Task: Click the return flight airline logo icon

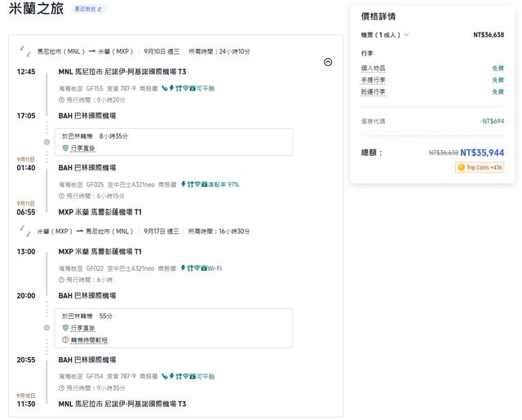Action: tap(26, 232)
